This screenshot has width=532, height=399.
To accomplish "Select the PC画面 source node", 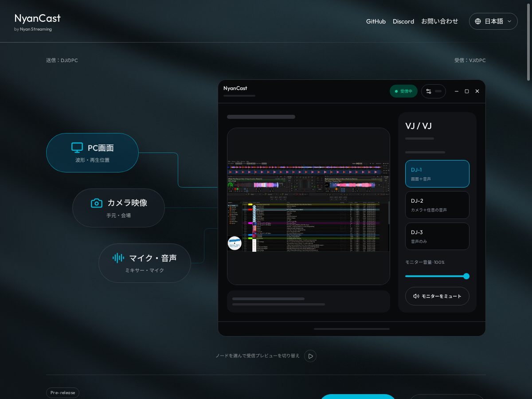I will (x=92, y=153).
